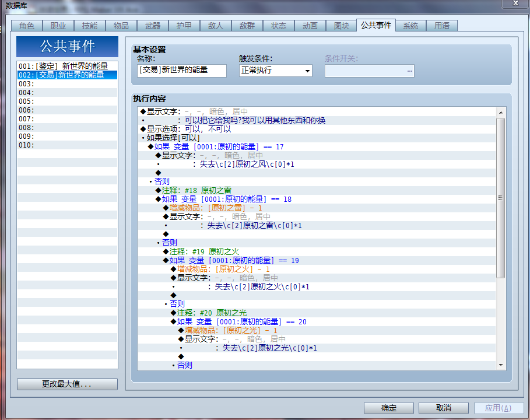Select empty event slot 003:
Viewport: 530px width, 420px height.
pos(67,84)
